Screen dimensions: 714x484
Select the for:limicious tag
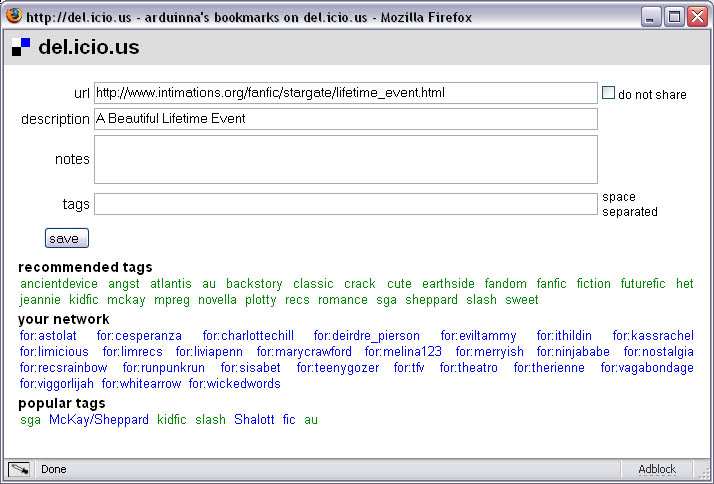pos(54,352)
